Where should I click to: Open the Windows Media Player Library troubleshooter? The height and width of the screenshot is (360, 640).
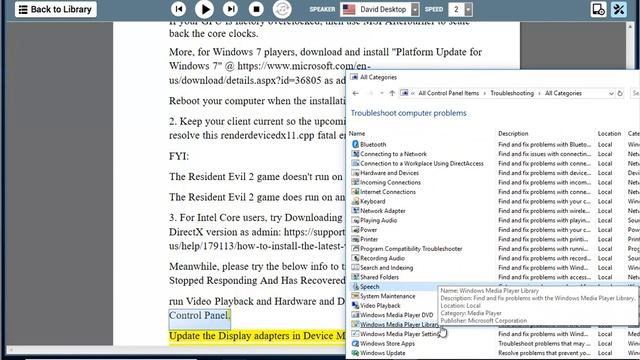pyautogui.click(x=395, y=324)
